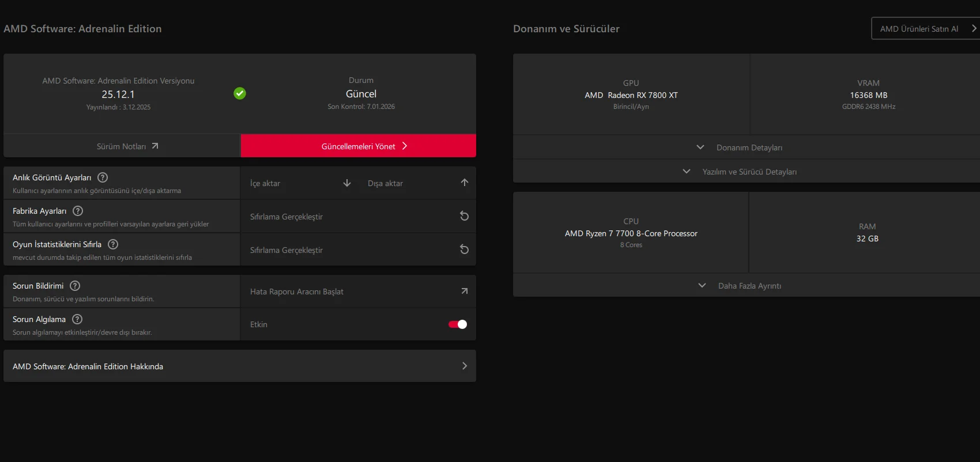Click the 32 GB RAM value
The width and height of the screenshot is (980, 462).
868,238
